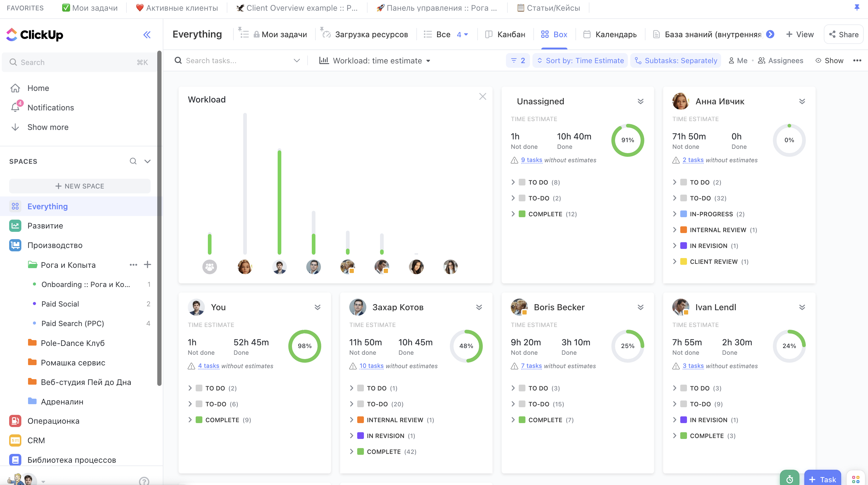Click the pin icon in favorites bar
This screenshot has width=868, height=485.
click(856, 7)
